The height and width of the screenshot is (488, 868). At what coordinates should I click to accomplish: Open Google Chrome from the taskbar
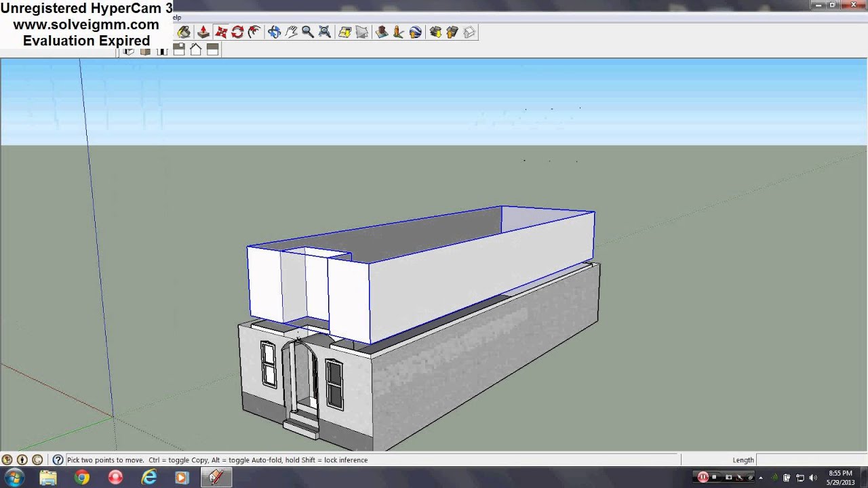pos(82,478)
